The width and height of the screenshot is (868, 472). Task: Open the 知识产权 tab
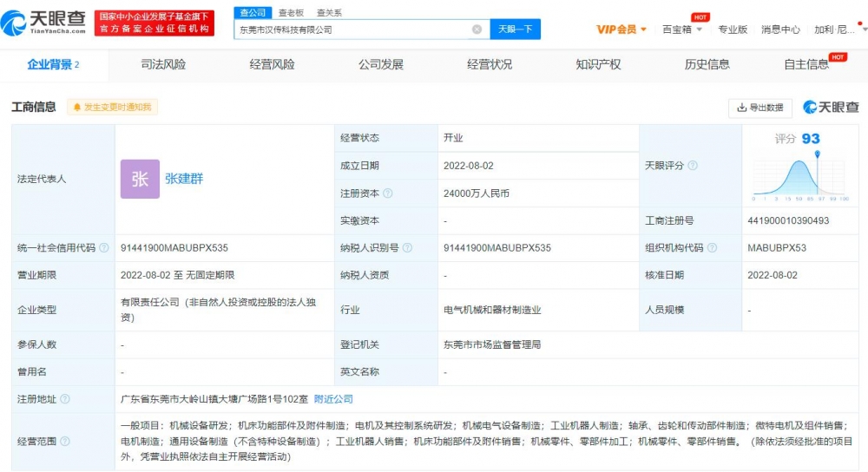click(598, 64)
